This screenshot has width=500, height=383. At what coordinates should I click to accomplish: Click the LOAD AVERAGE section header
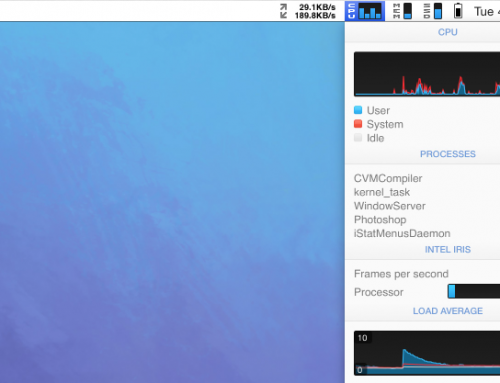[x=448, y=311]
